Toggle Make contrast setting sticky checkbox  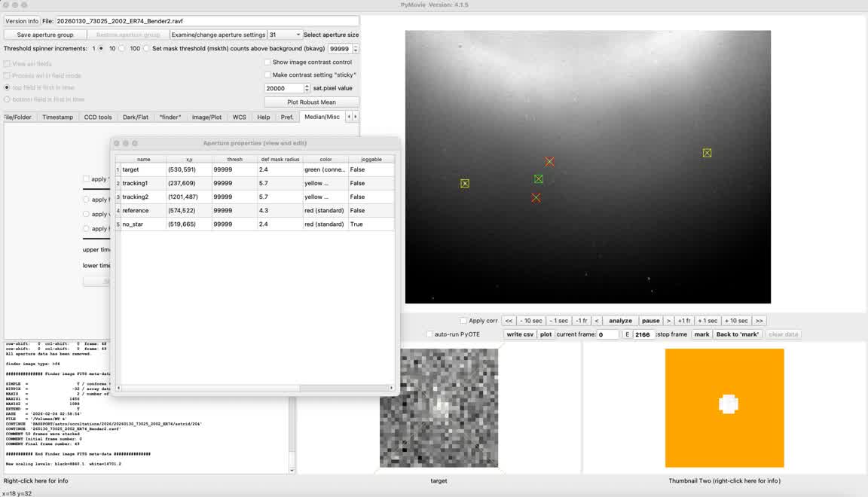267,75
